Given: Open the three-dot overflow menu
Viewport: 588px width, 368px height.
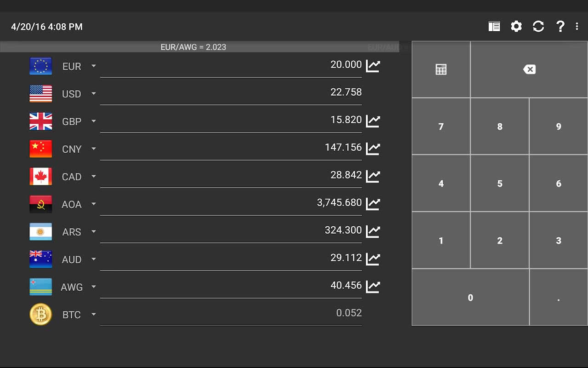Looking at the screenshot, I should (x=577, y=27).
